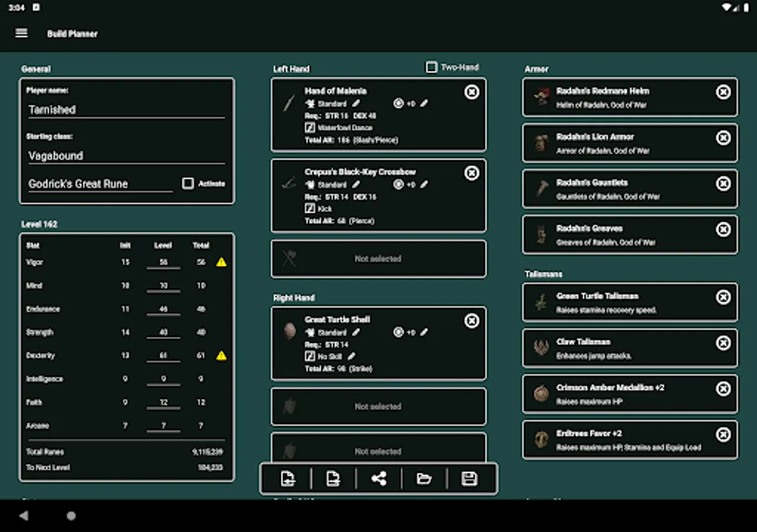Open Green Turtle Talisman card
Image resolution: width=757 pixels, height=532 pixels.
click(x=630, y=303)
